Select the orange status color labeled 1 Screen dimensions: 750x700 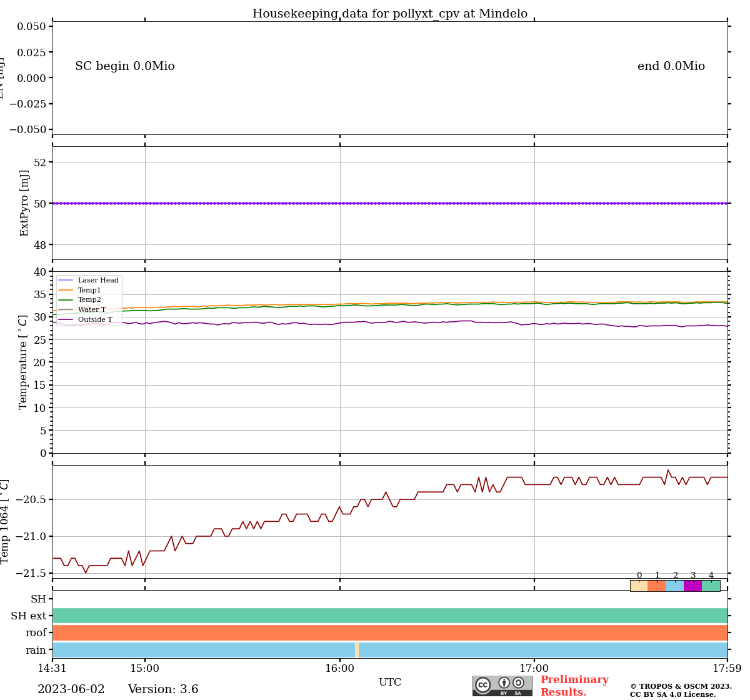(x=657, y=586)
